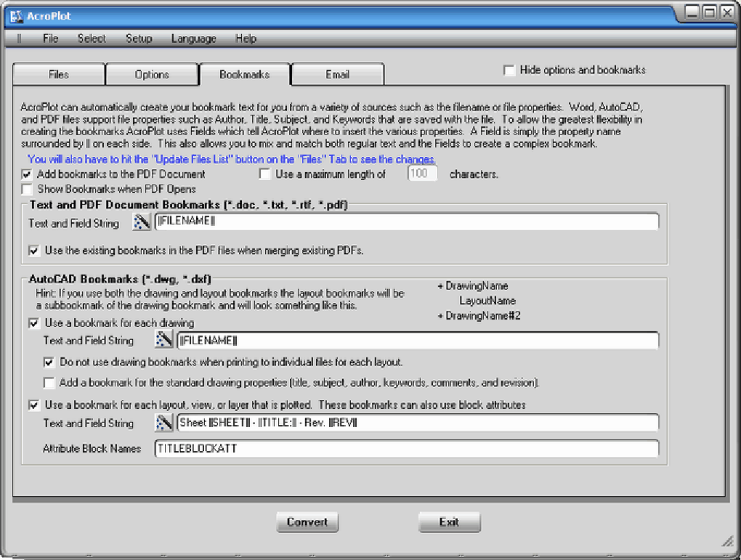Uncheck 'Use a bookmark for each layout, view, or layer'
This screenshot has height=560, width=741.
(34, 405)
